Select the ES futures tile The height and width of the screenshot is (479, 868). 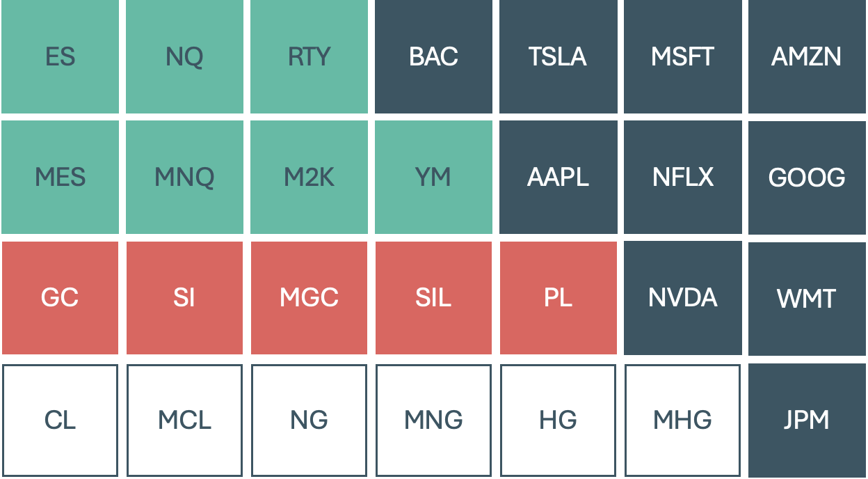(60, 56)
